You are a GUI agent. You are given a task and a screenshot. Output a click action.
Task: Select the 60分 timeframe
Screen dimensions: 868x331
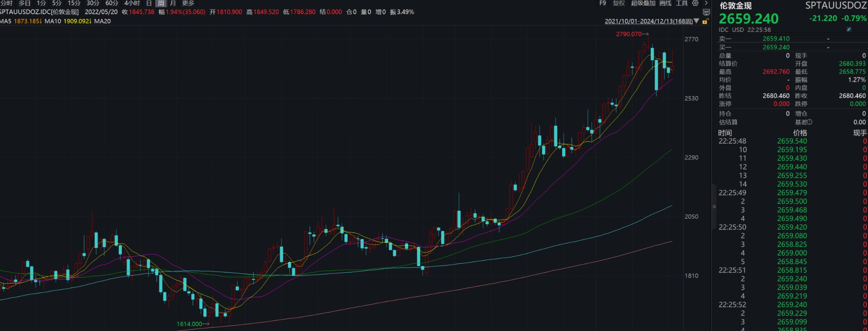(112, 3)
